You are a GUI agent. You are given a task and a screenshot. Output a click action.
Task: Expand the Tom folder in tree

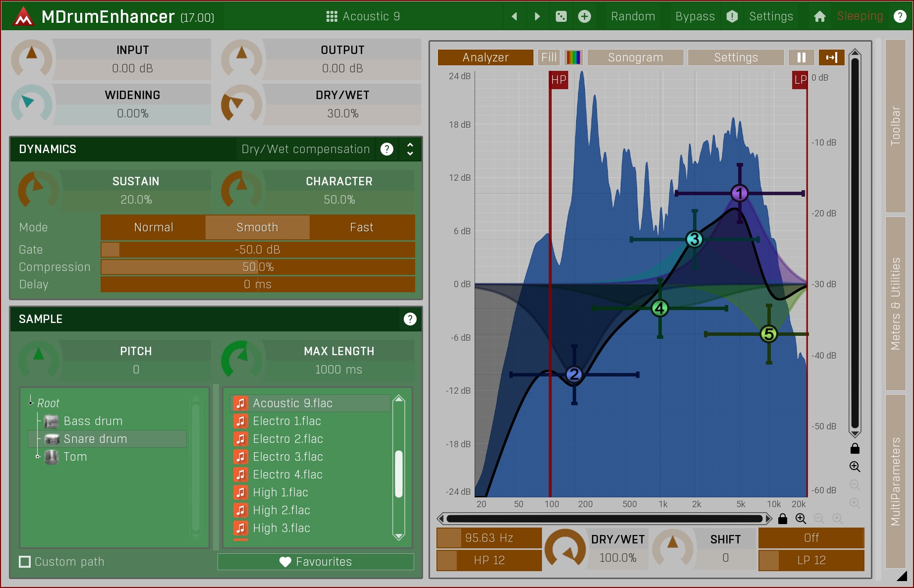(38, 457)
